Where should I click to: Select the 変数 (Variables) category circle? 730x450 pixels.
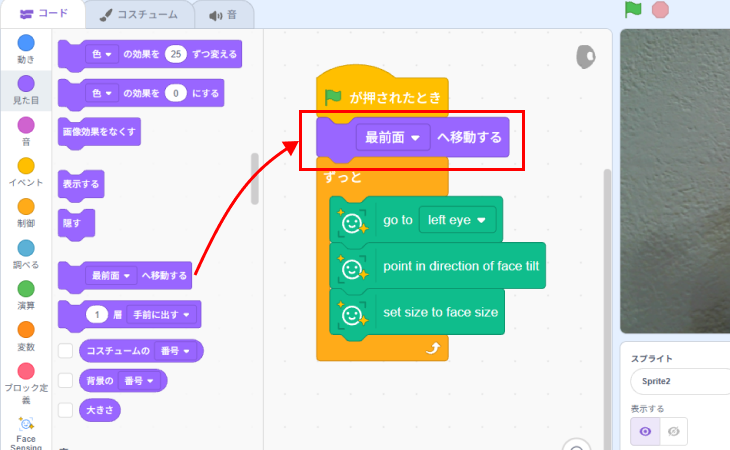click(x=26, y=330)
